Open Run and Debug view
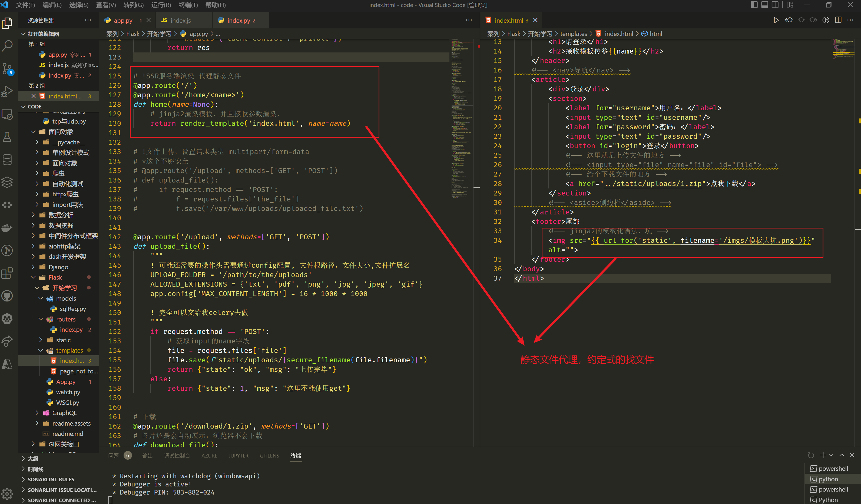Image resolution: width=861 pixels, height=504 pixels. coord(8,92)
